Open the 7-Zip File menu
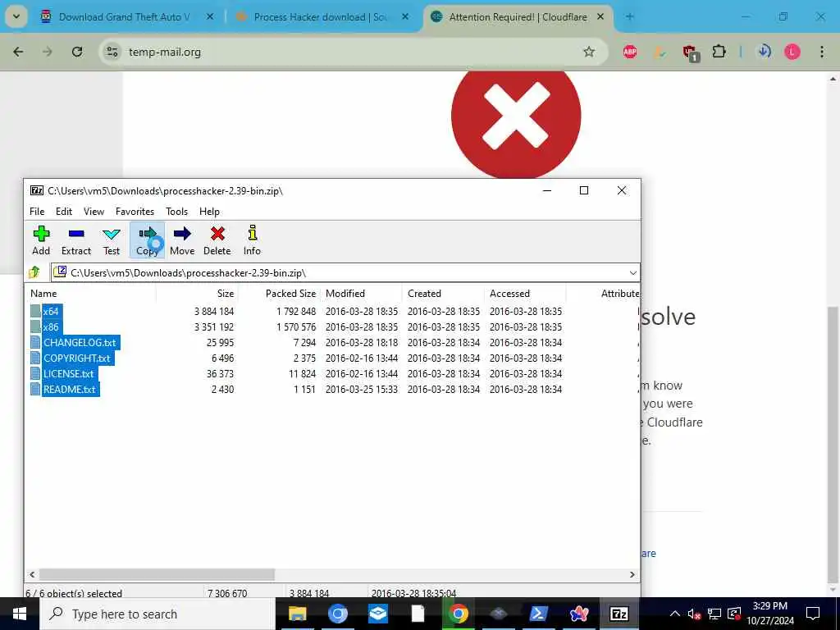This screenshot has height=630, width=840. 37,212
